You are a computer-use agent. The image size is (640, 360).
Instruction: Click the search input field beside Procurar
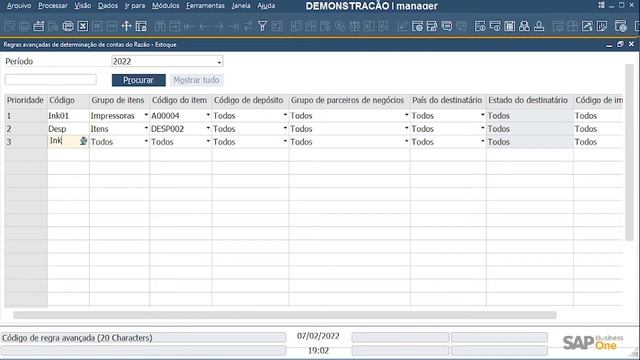coord(51,79)
